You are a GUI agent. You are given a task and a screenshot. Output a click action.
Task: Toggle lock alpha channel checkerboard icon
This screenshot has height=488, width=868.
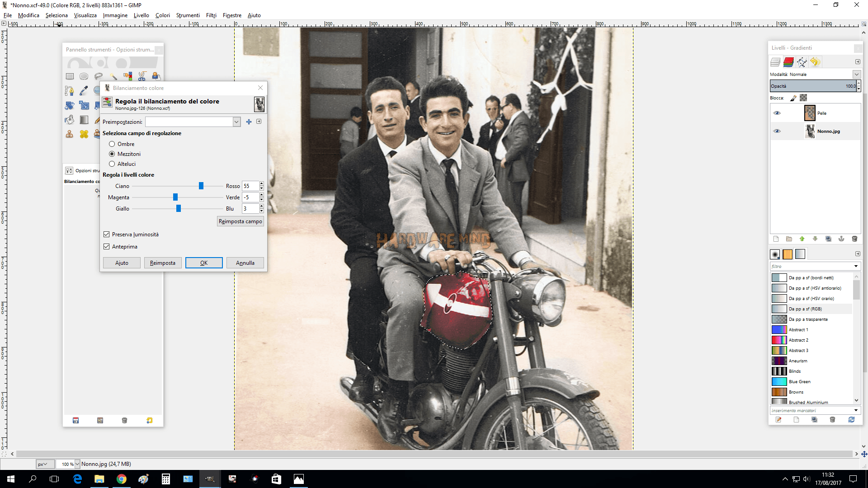coord(803,98)
